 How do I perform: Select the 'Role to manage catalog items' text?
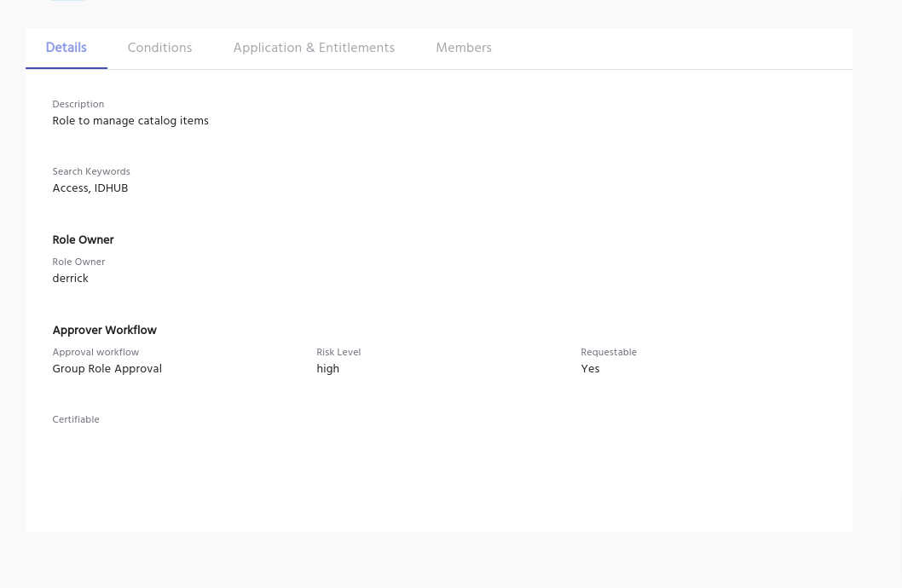(x=130, y=121)
